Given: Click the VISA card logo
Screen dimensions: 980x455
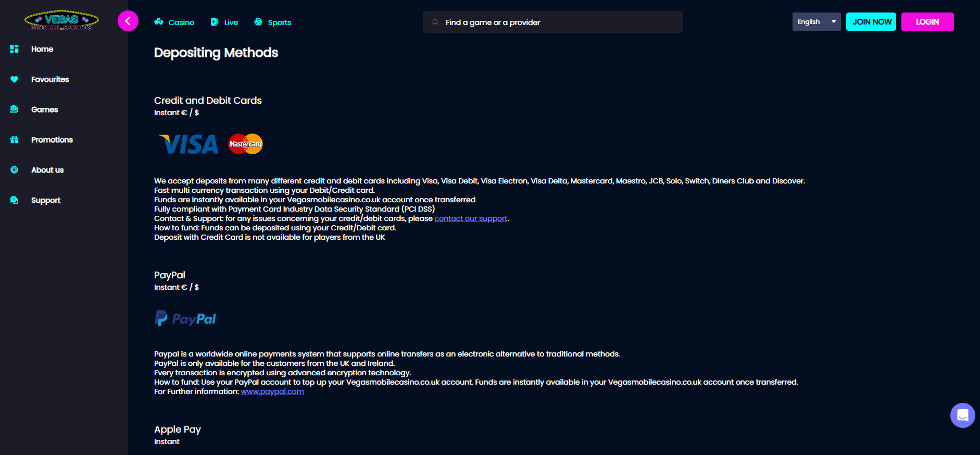Looking at the screenshot, I should point(189,144).
